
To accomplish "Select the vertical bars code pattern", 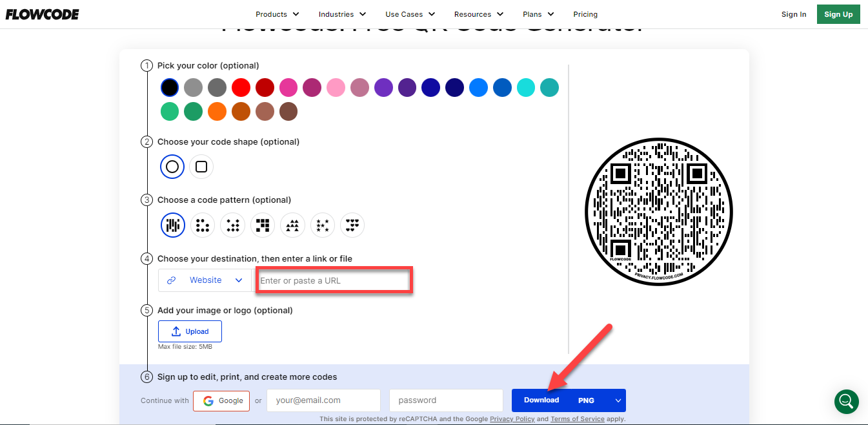I will (x=172, y=225).
